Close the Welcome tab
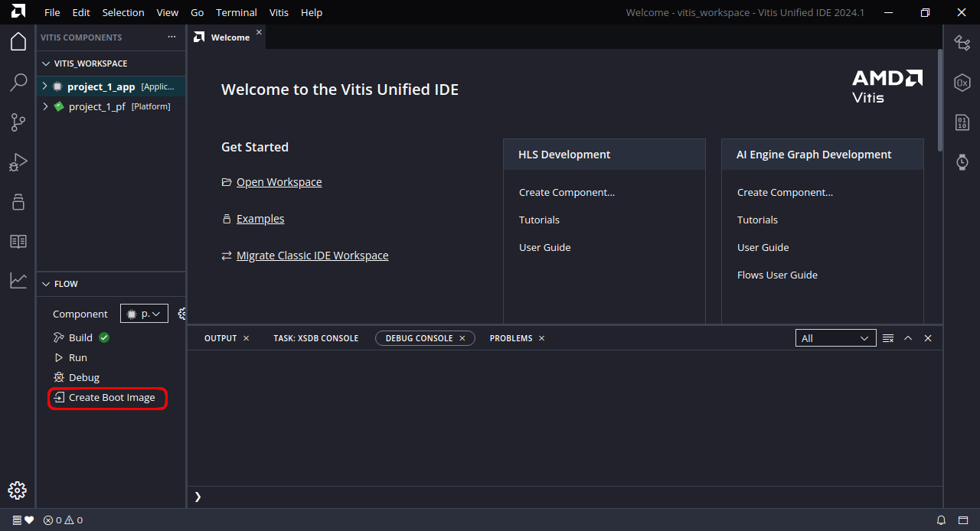The height and width of the screenshot is (531, 980). click(259, 32)
